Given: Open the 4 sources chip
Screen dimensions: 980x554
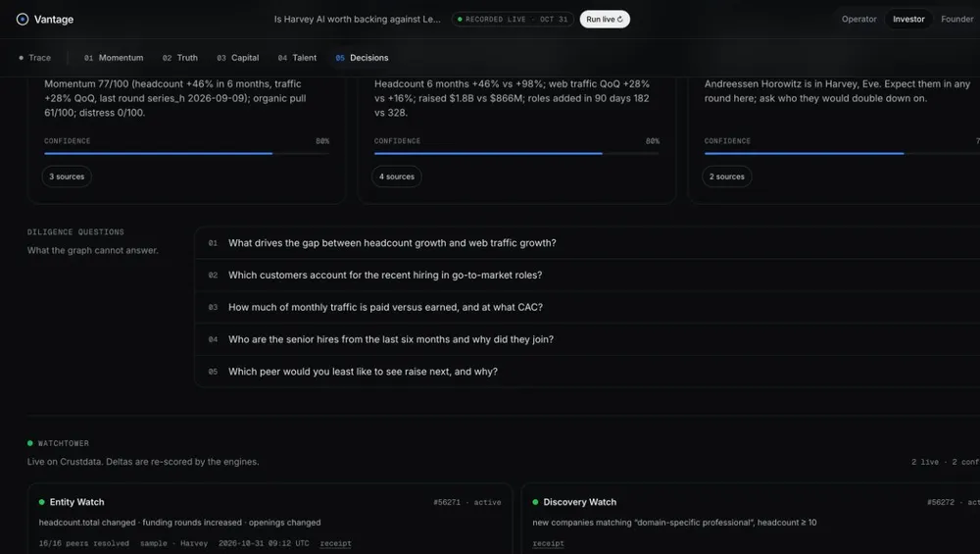Looking at the screenshot, I should (397, 176).
